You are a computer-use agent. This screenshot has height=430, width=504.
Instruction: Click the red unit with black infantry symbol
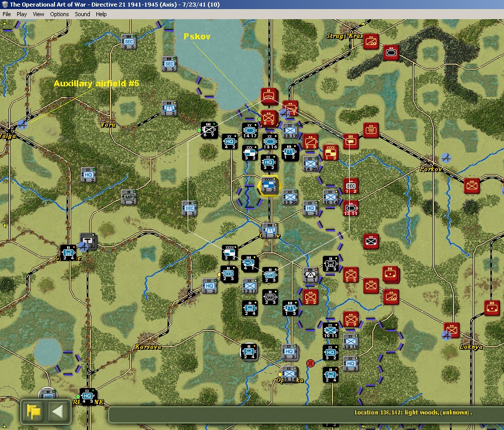coord(371,241)
